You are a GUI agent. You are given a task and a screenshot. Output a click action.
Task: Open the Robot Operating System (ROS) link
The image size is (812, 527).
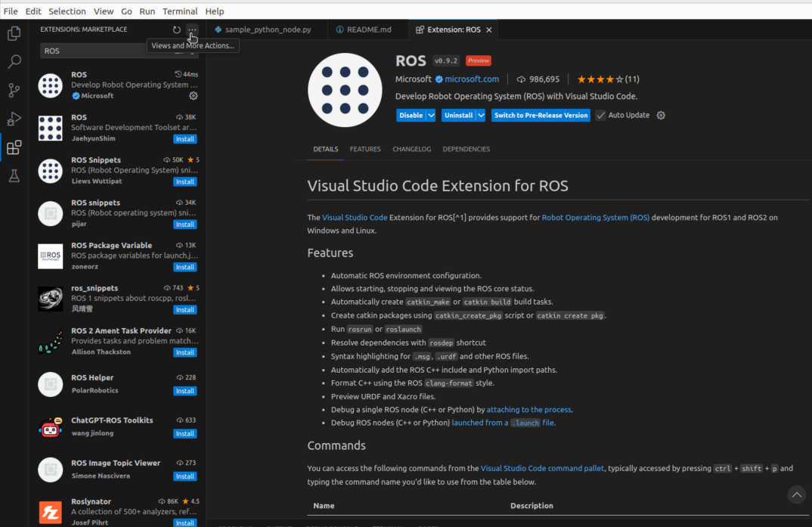point(596,218)
